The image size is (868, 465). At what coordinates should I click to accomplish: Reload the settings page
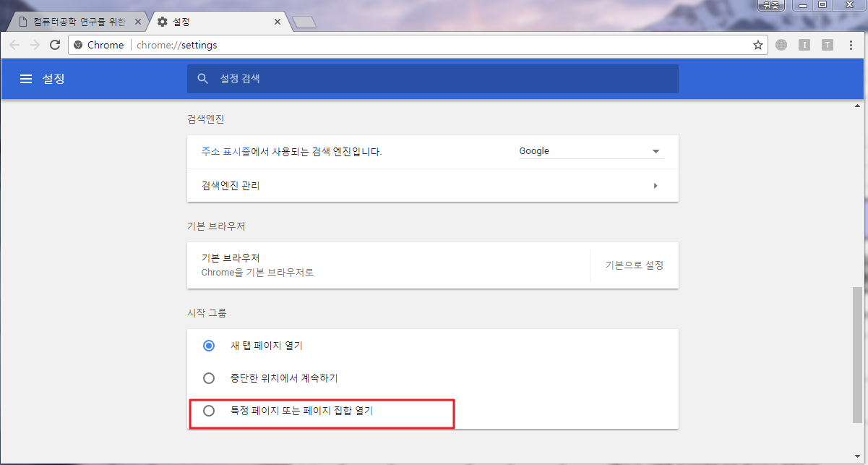click(55, 45)
